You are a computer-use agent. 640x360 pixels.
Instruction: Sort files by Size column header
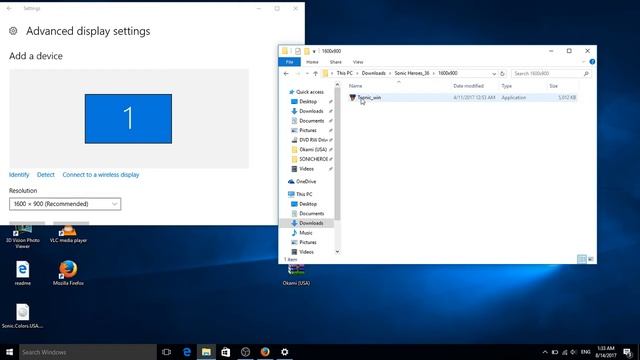[553, 86]
